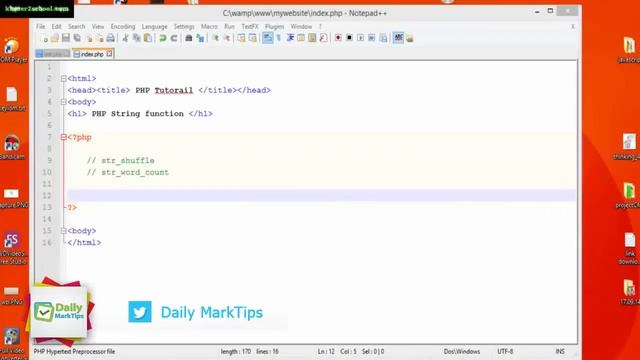
Task: Open the TextFX menu
Action: pyautogui.click(x=250, y=27)
